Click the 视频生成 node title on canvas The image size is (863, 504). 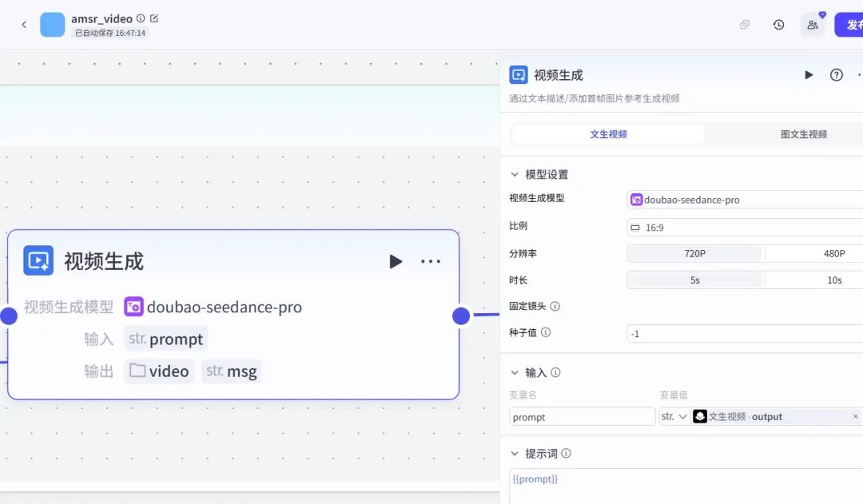[103, 261]
